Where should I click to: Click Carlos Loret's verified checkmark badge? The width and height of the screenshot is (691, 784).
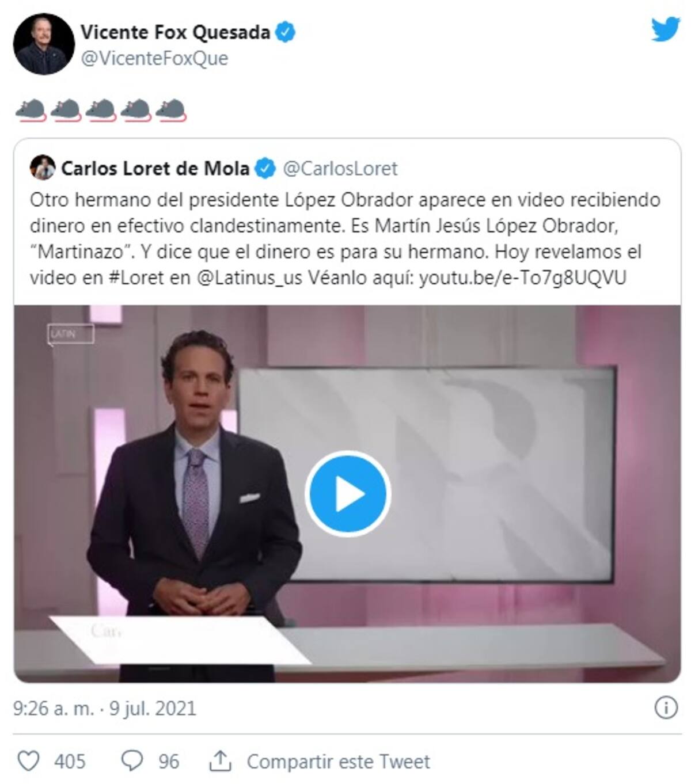coord(265,168)
